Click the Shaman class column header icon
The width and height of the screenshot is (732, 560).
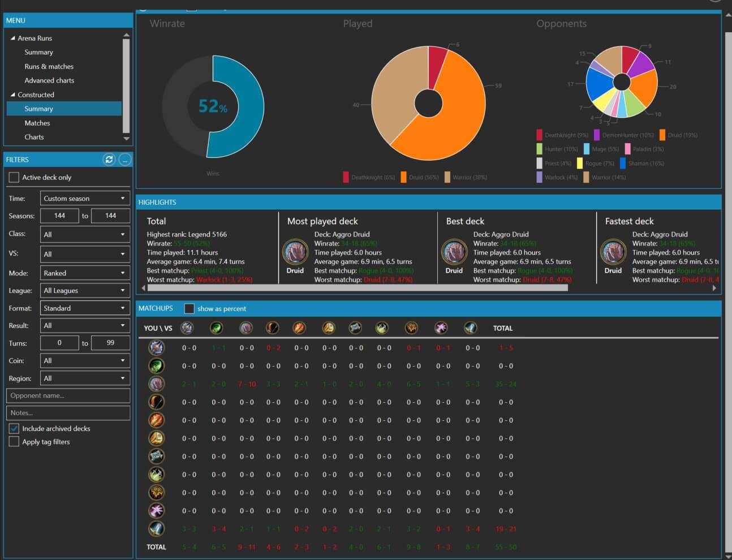coord(411,328)
